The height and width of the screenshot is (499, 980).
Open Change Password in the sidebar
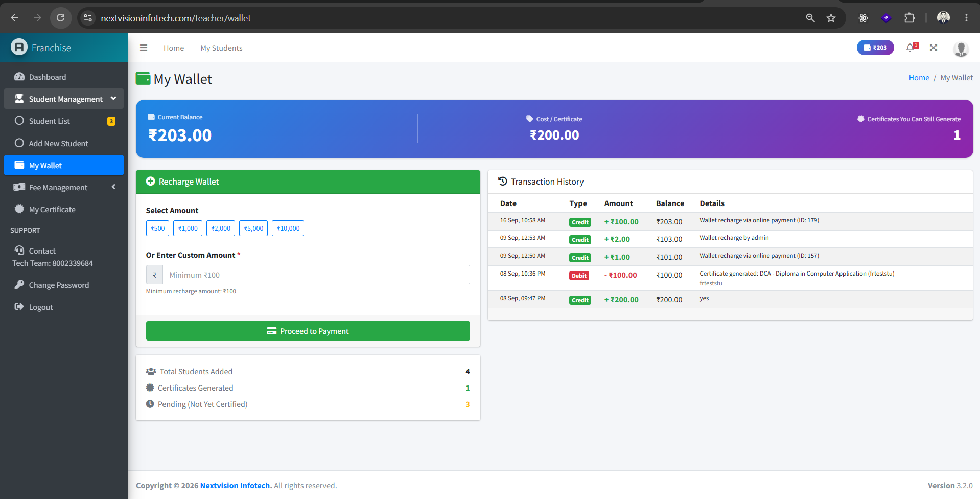point(64,285)
